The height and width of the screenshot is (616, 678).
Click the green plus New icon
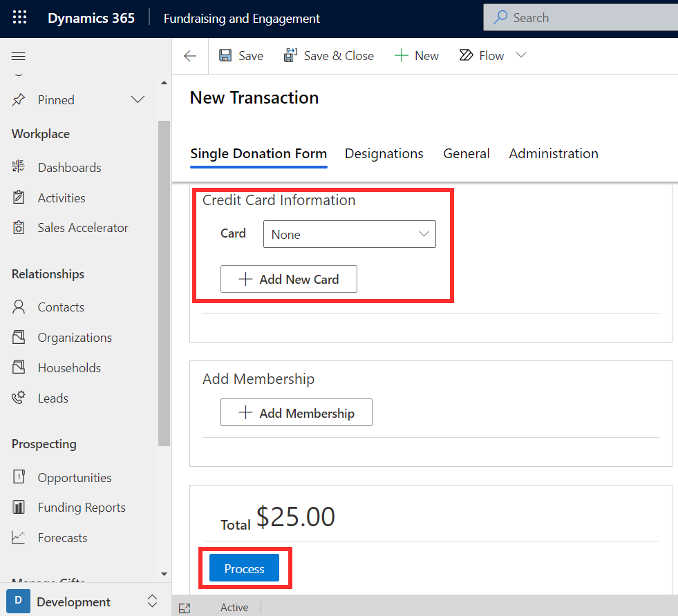(402, 55)
